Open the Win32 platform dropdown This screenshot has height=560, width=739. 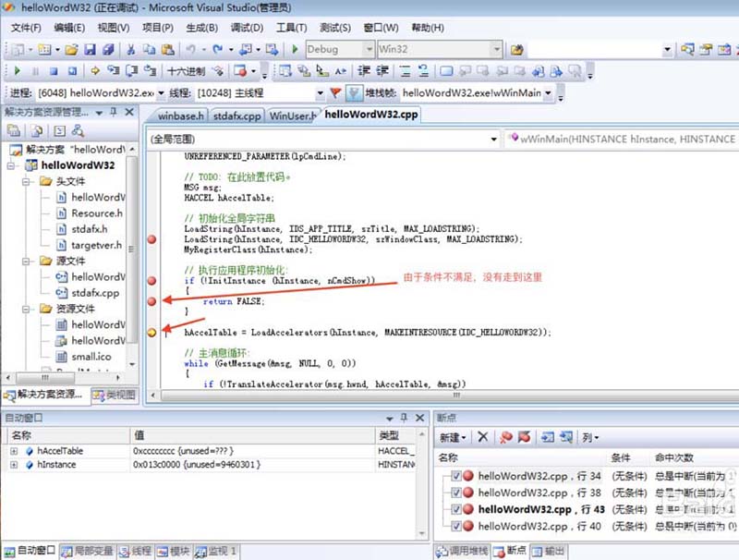496,49
